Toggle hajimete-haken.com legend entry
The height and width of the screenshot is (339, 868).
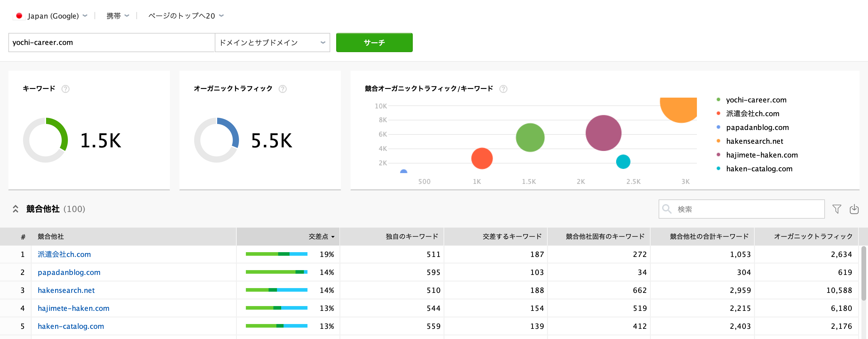click(757, 155)
